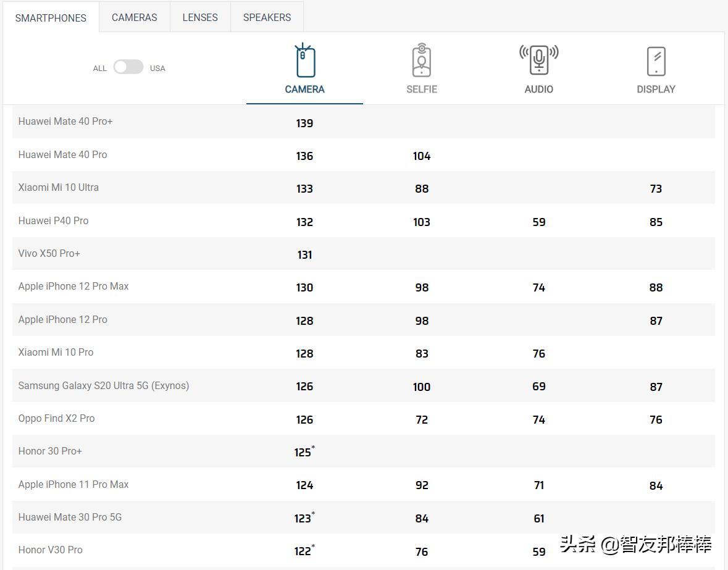Image resolution: width=728 pixels, height=570 pixels.
Task: Switch to the Cameras tab
Action: [x=135, y=17]
